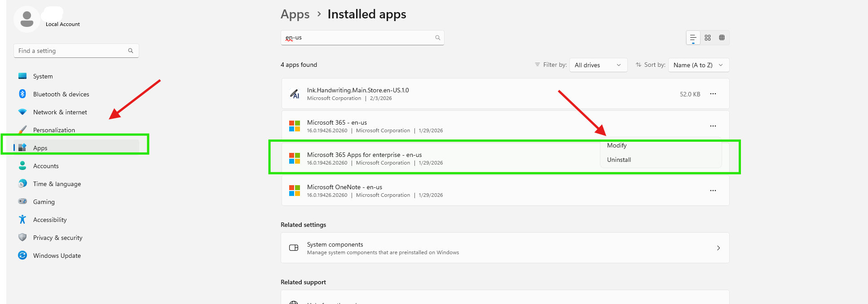Screen dimensions: 868x304
Task: Click the user profile avatar
Action: pos(27,19)
